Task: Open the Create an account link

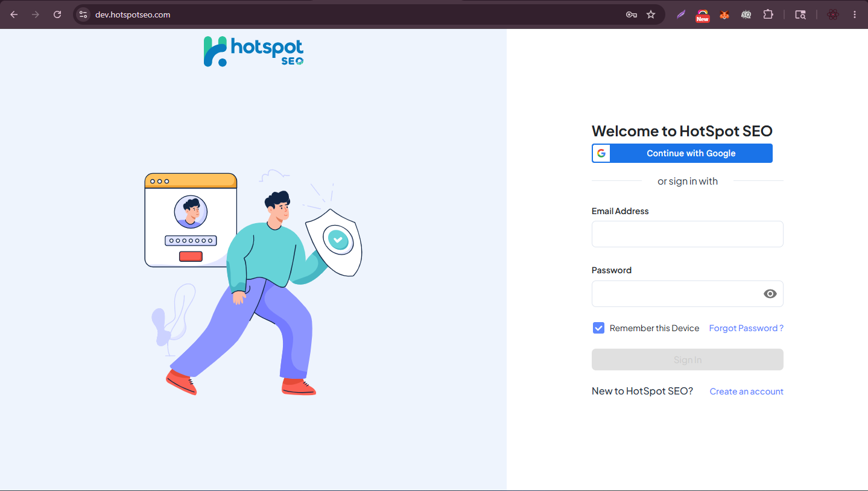Action: click(x=746, y=391)
